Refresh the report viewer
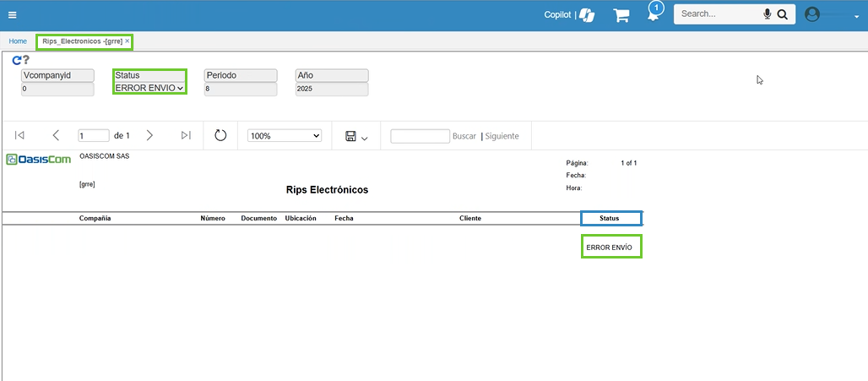 tap(220, 135)
